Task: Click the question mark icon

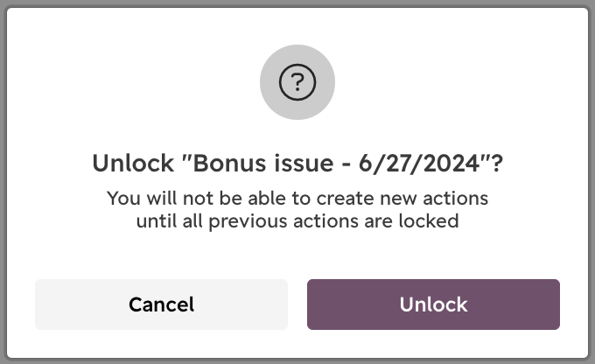Action: [297, 82]
